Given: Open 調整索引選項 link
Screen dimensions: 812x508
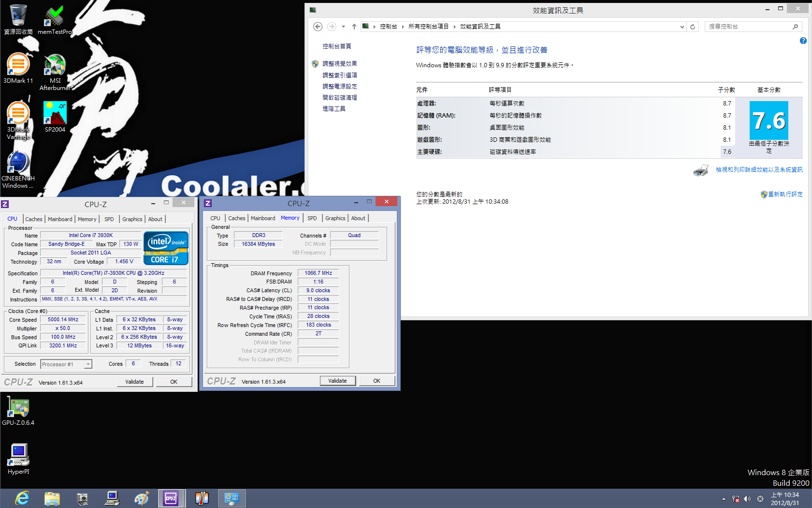Looking at the screenshot, I should click(340, 75).
